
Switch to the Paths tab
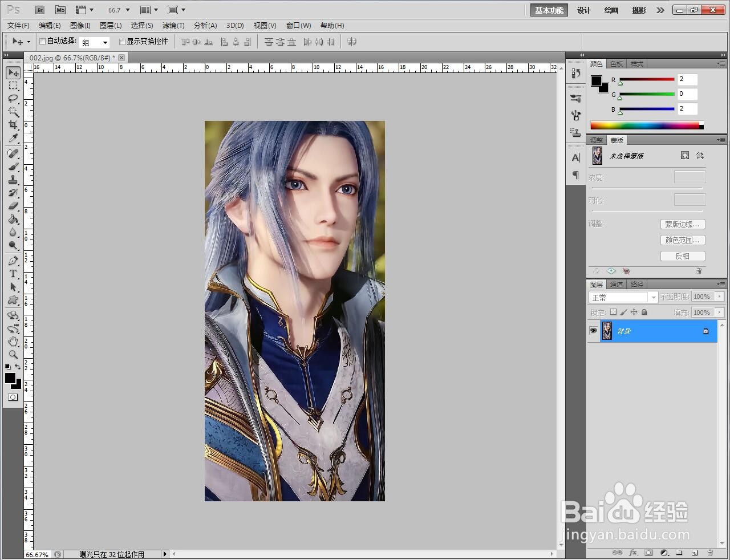pyautogui.click(x=637, y=284)
